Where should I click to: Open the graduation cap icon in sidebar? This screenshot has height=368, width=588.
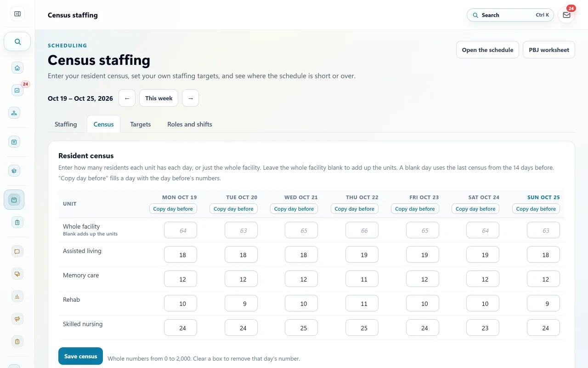click(x=14, y=171)
